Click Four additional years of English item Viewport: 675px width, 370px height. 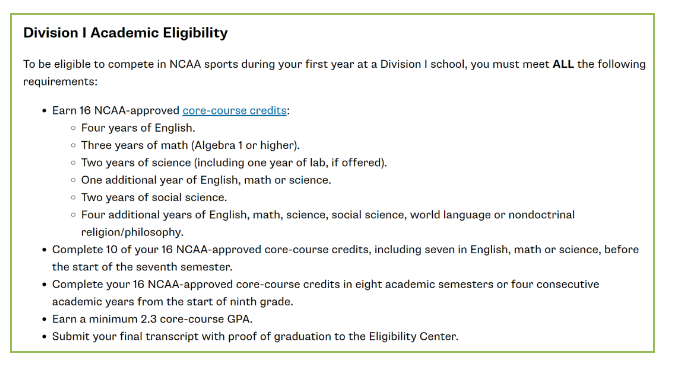(x=328, y=215)
